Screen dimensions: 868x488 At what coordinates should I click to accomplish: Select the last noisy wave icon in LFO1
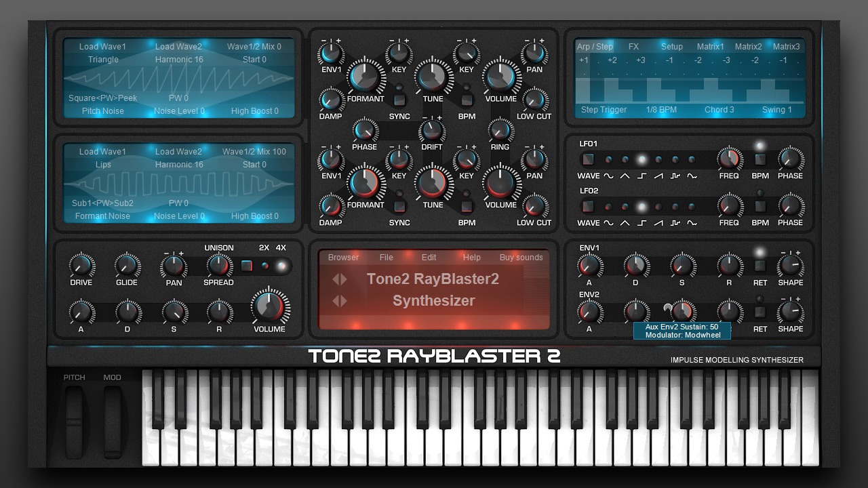(x=692, y=176)
